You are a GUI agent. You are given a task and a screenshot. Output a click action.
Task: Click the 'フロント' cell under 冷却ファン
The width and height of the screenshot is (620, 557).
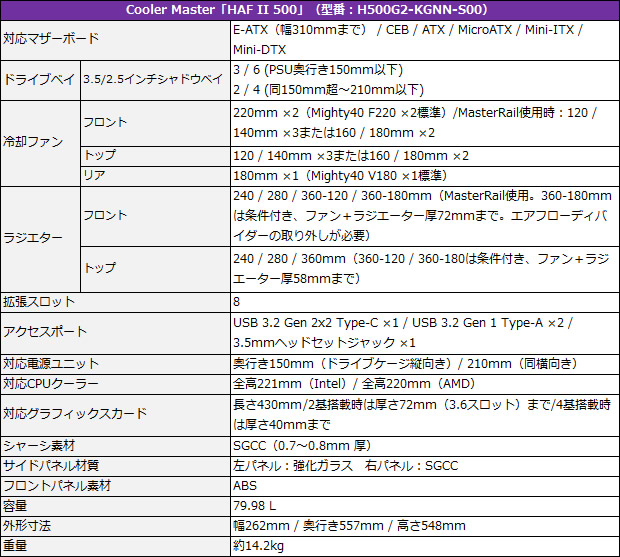155,123
